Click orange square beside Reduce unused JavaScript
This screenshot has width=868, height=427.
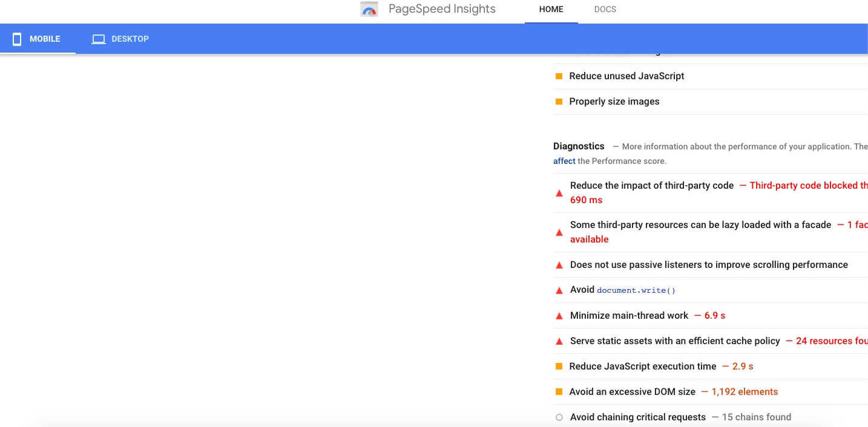[559, 76]
